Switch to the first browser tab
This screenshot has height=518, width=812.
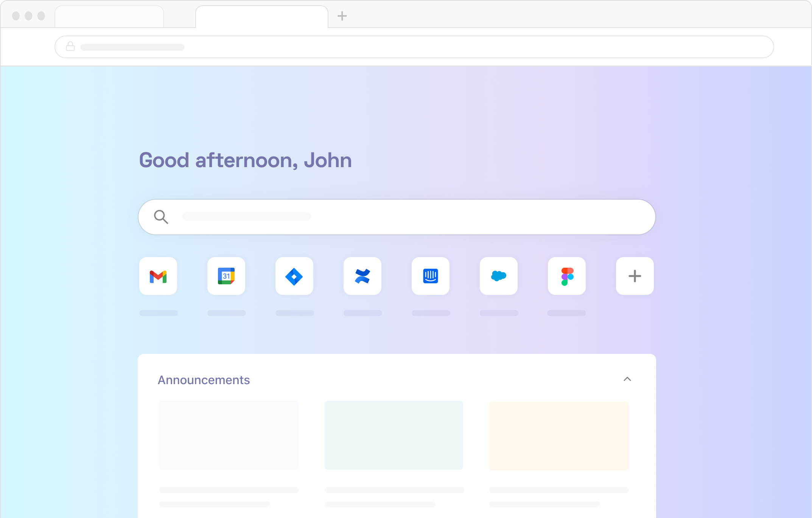[x=109, y=16]
